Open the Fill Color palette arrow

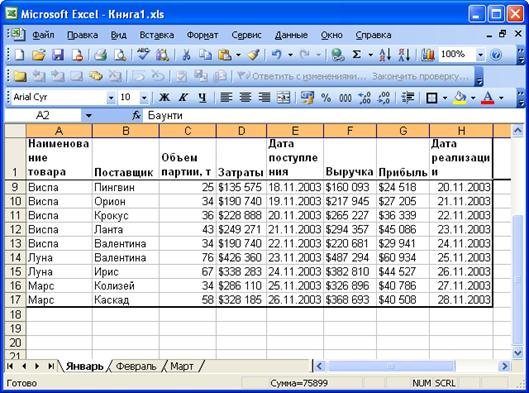(x=473, y=98)
